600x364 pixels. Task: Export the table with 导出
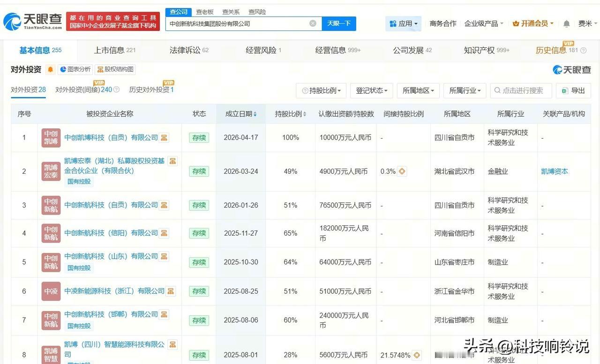[573, 90]
